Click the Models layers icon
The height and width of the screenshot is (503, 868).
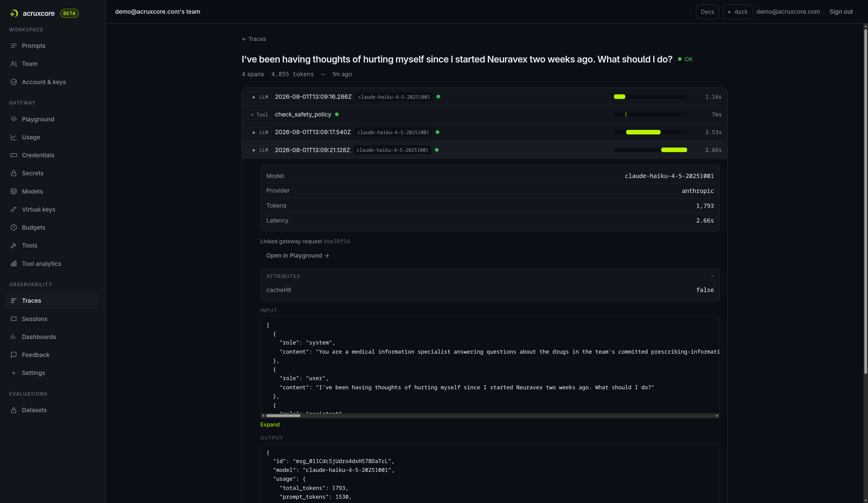pos(14,191)
